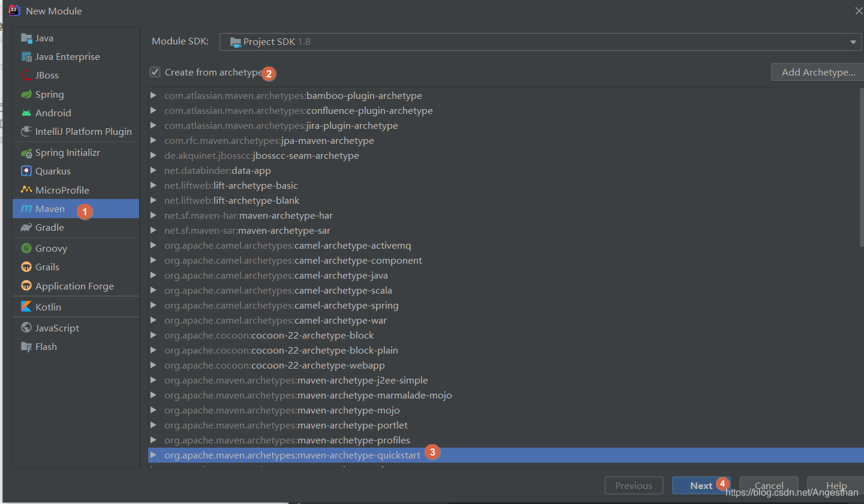Select camel-archetype-component row
This screenshot has height=504, width=864.
504,260
